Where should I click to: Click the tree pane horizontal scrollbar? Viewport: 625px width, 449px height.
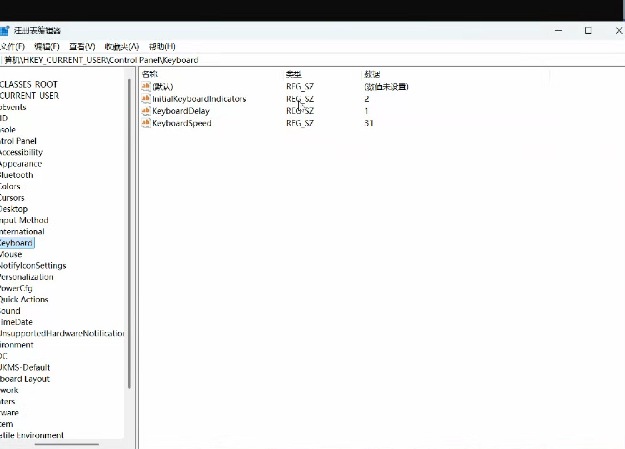(x=67, y=444)
